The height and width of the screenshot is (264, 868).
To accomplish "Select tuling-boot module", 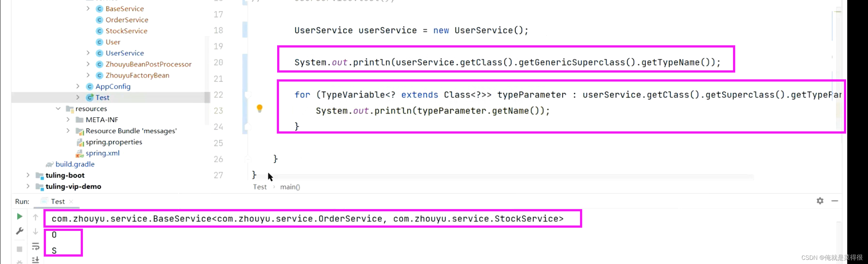I will pyautogui.click(x=65, y=175).
